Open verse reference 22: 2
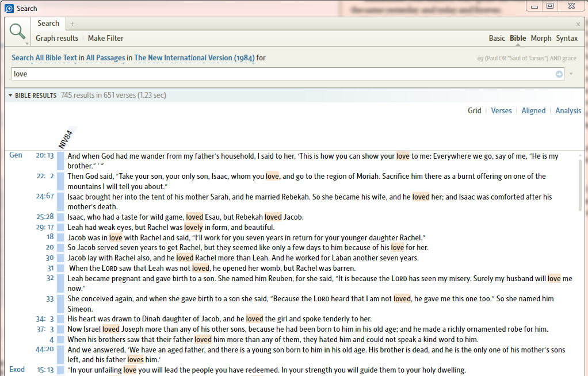The image size is (588, 376). [45, 176]
